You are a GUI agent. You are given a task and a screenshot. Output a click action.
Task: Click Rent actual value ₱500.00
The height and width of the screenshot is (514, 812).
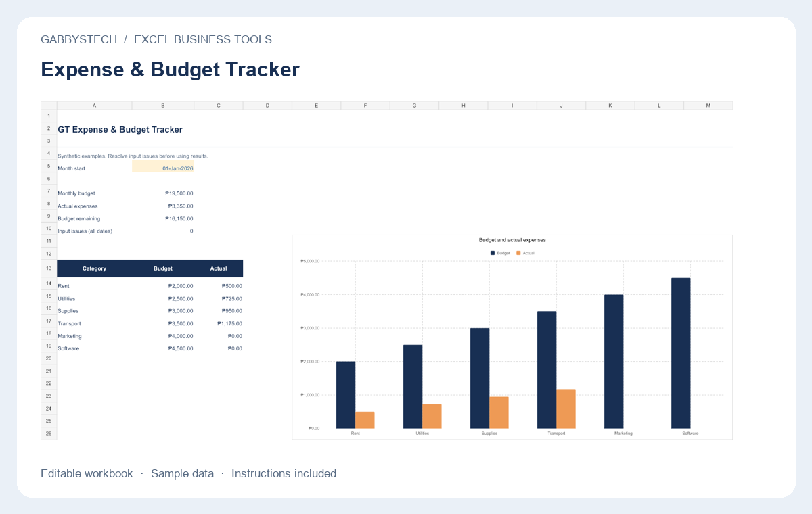232,286
